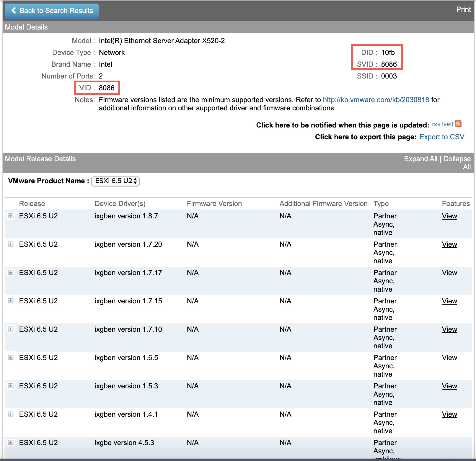
Task: Click the Device Driver(s) column header
Action: (120, 204)
